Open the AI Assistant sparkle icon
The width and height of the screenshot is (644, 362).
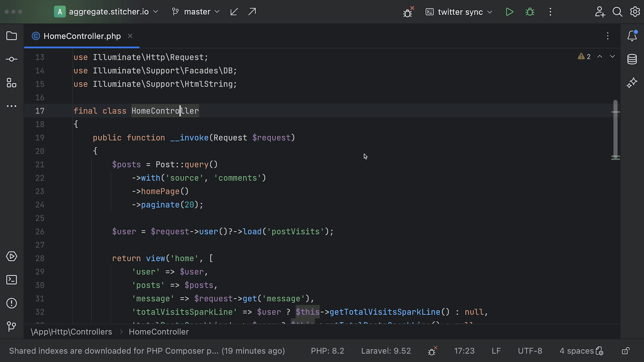pos(632,83)
